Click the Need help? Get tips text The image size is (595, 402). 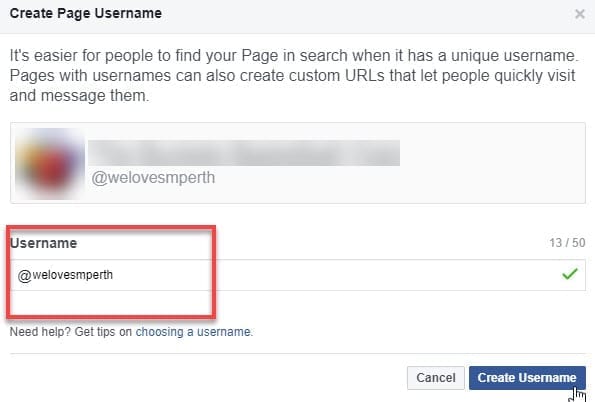point(62,332)
